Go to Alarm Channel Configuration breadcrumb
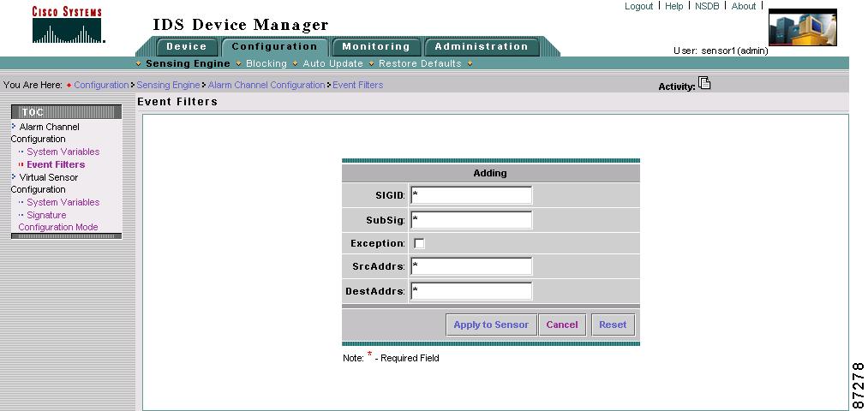 point(266,85)
